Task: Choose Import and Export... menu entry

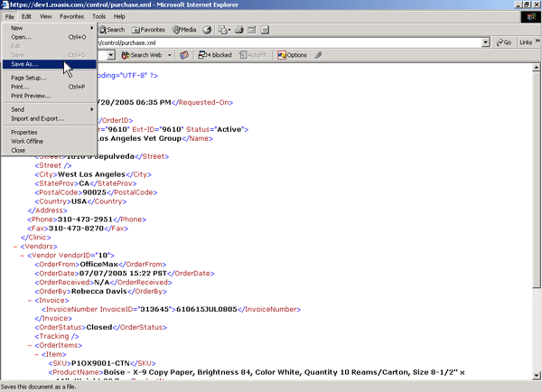Action: tap(49, 118)
